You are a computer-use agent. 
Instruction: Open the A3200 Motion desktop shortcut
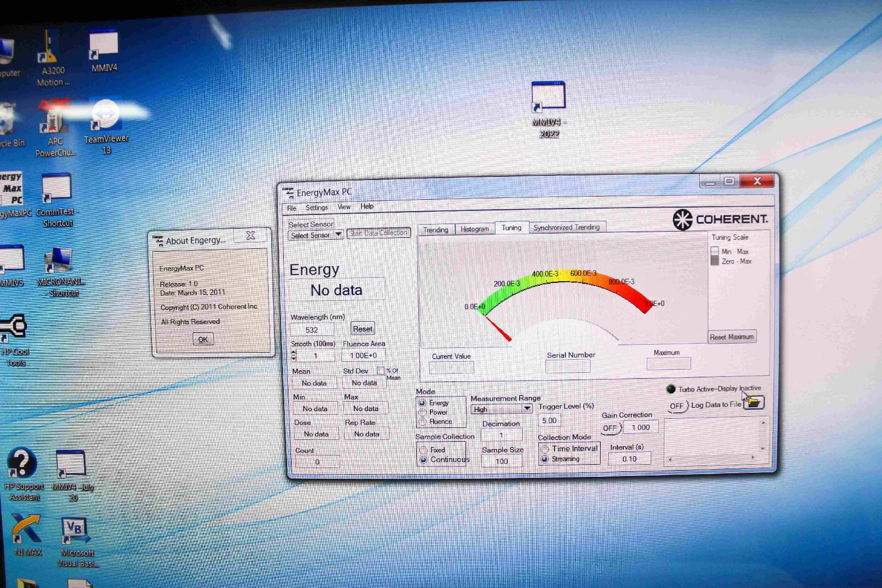coord(52,57)
